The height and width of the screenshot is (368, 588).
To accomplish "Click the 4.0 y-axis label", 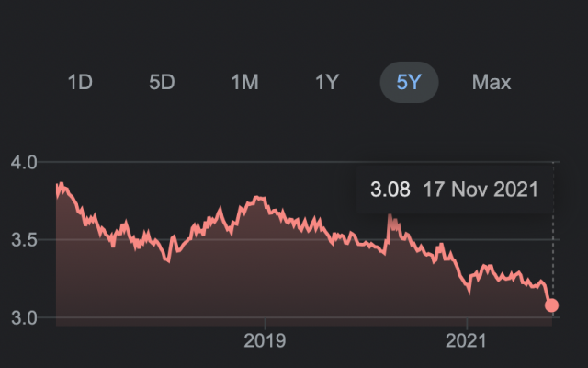I will point(24,163).
